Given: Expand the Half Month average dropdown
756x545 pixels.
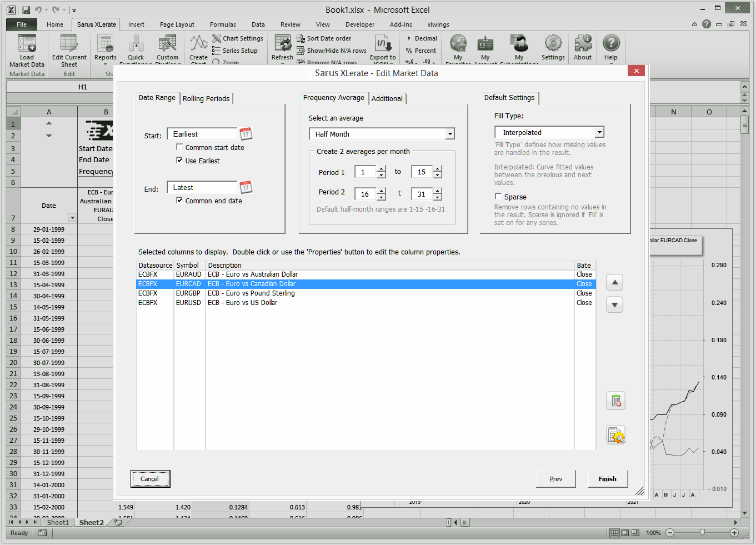Looking at the screenshot, I should [x=450, y=134].
